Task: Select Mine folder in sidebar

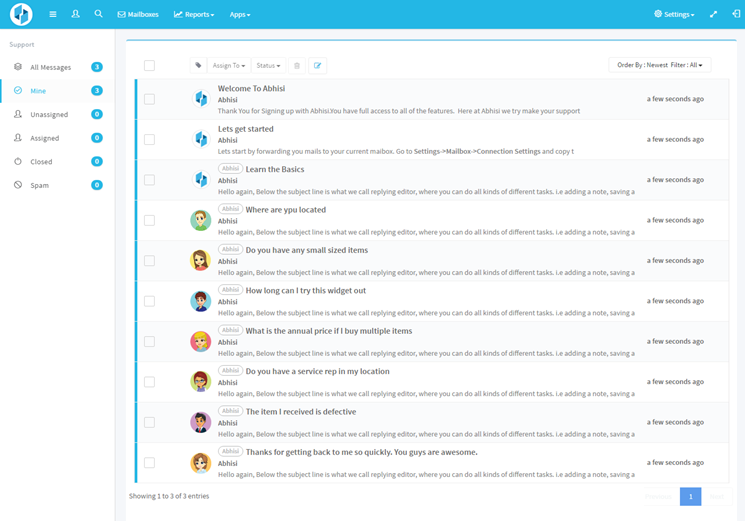Action: (x=57, y=91)
